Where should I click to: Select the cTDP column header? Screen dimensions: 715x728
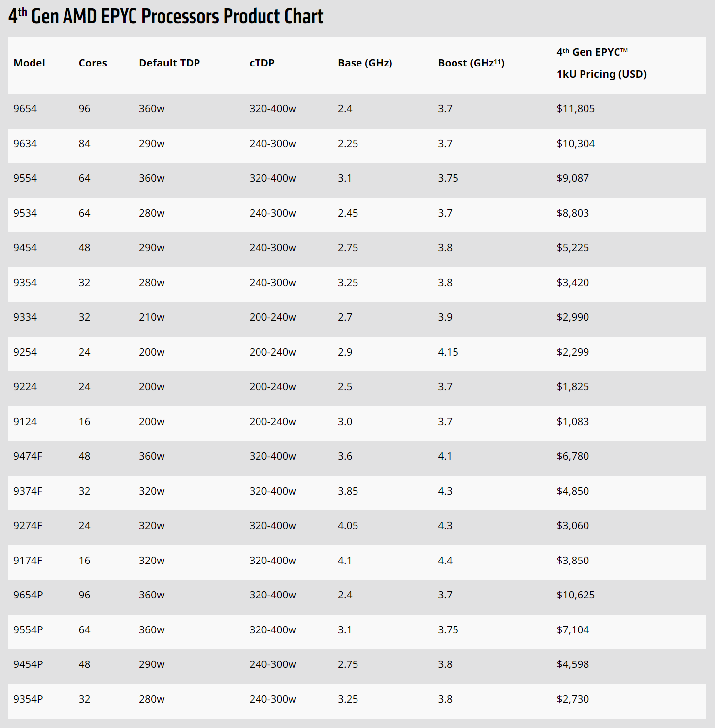(261, 63)
